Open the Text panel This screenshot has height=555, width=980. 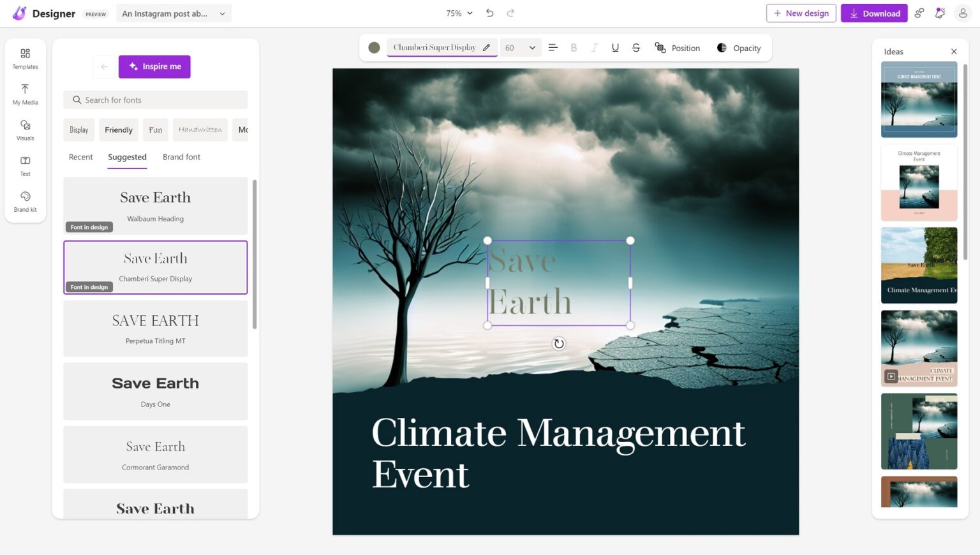(x=25, y=166)
